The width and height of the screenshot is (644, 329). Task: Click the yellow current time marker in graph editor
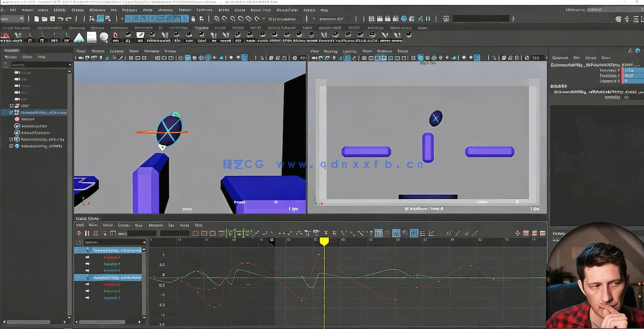coord(324,241)
